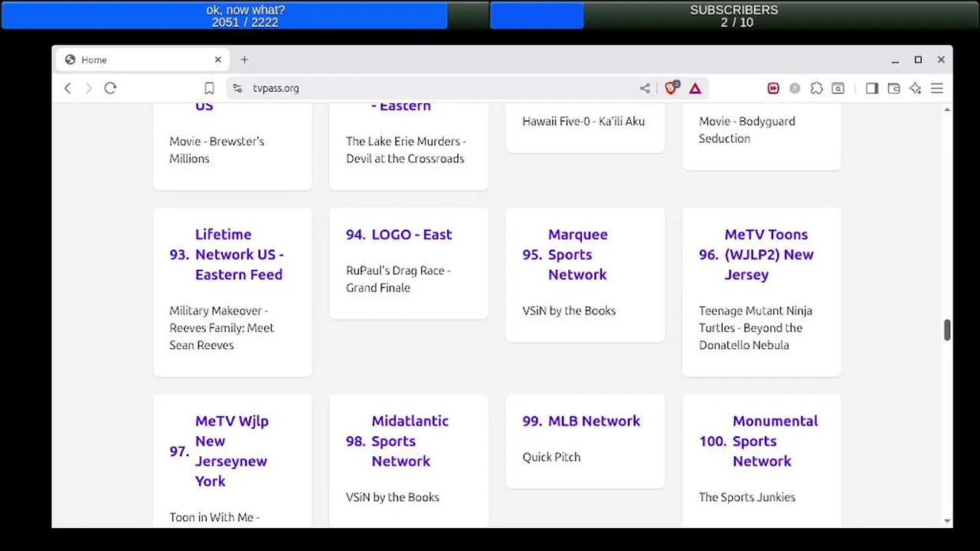Click the tab search toolbar icon
The height and width of the screenshot is (551, 980).
(x=838, y=88)
